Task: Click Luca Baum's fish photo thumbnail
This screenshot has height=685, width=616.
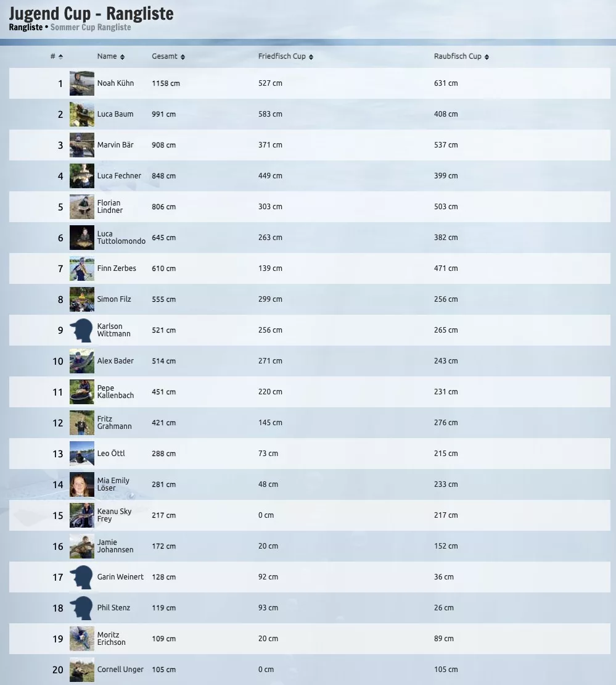Action: point(81,114)
